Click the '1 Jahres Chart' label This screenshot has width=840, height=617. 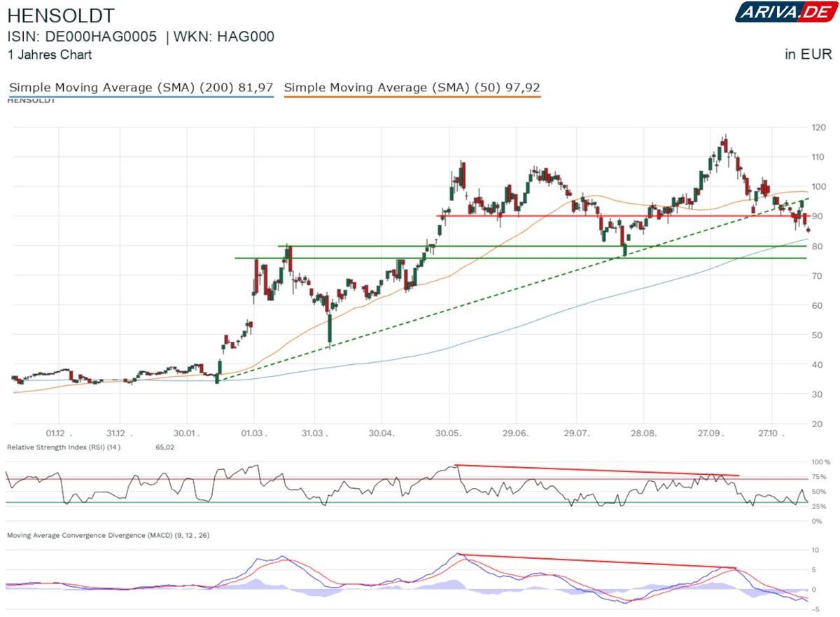coord(50,55)
